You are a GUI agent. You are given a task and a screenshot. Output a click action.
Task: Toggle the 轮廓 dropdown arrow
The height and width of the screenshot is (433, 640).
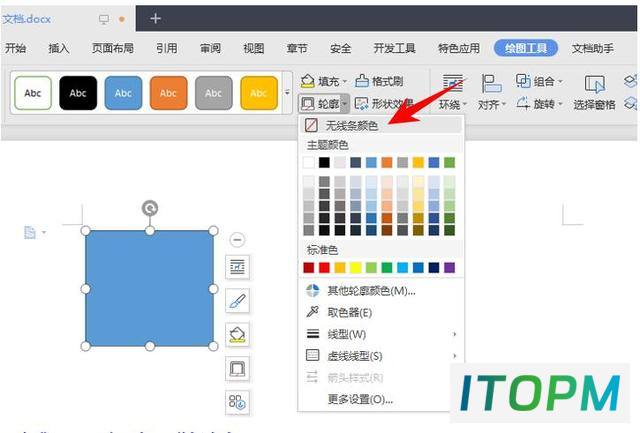[345, 104]
